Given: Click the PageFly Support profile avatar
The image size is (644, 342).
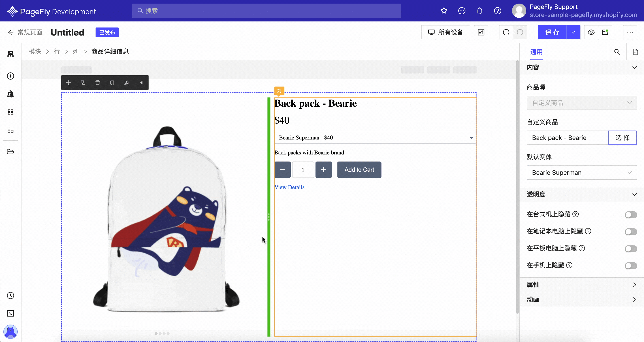Looking at the screenshot, I should tap(519, 11).
